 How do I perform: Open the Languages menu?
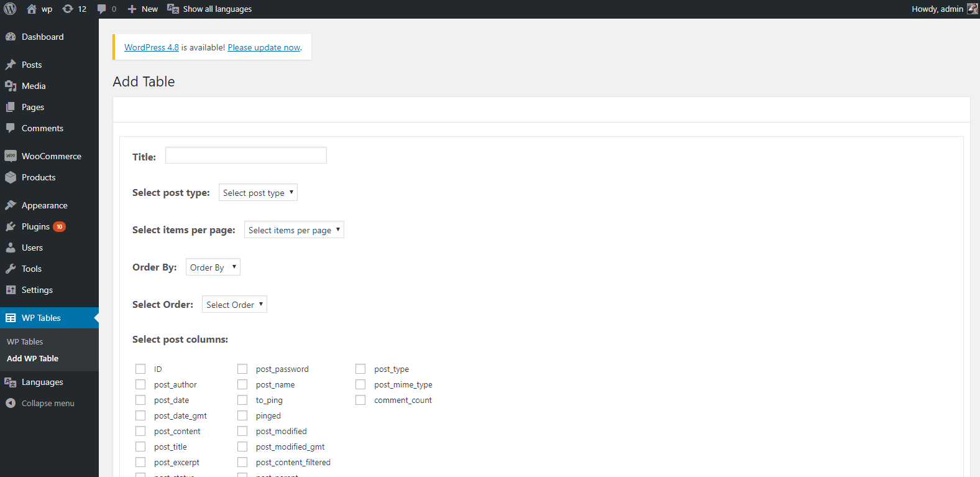(x=49, y=382)
